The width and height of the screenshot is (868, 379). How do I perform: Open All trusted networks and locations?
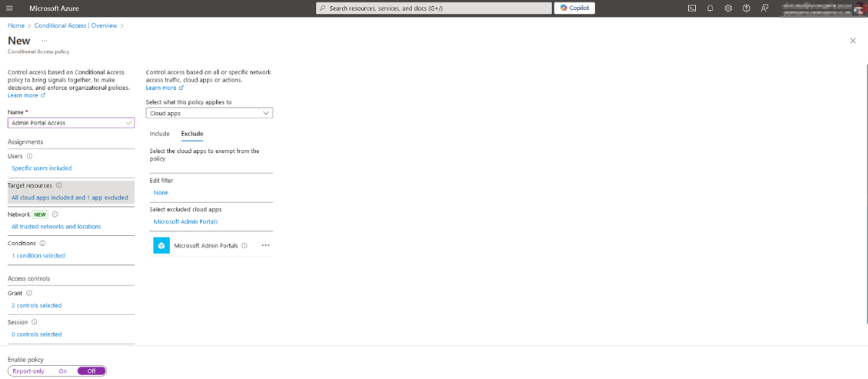click(x=56, y=227)
